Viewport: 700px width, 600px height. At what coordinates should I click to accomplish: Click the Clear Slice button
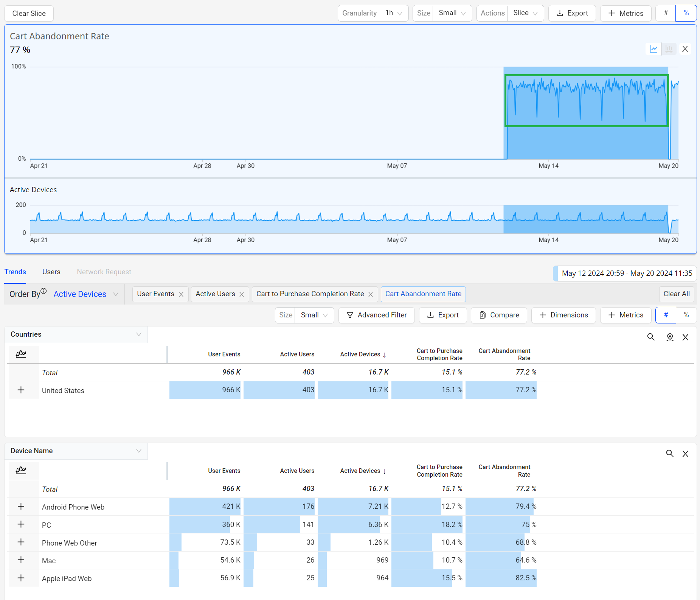tap(29, 14)
